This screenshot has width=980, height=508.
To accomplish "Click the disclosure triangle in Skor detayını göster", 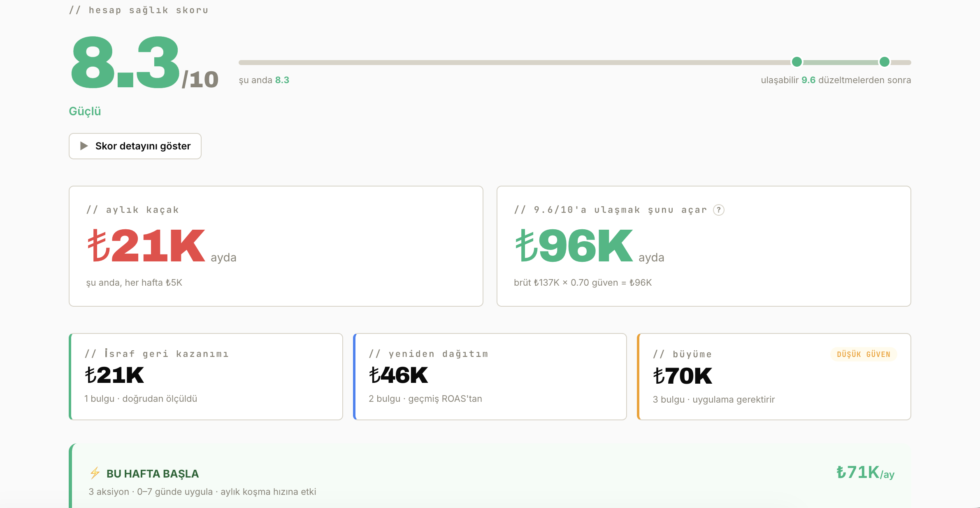I will 84,146.
